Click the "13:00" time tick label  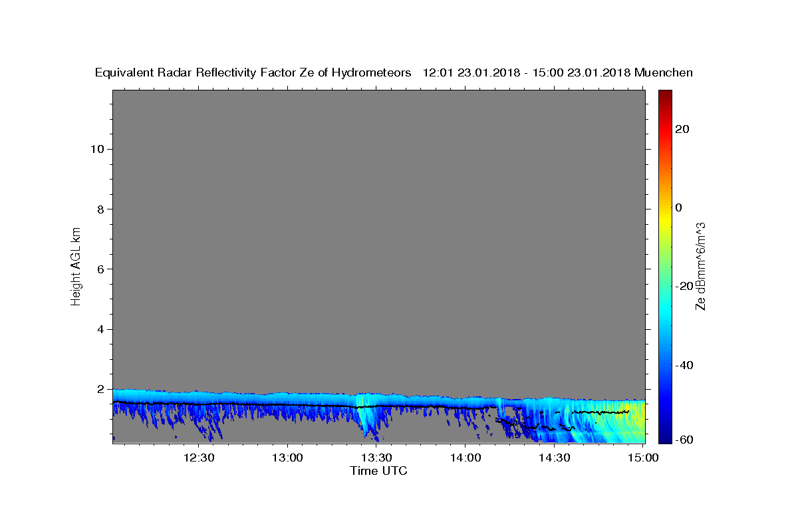(287, 458)
